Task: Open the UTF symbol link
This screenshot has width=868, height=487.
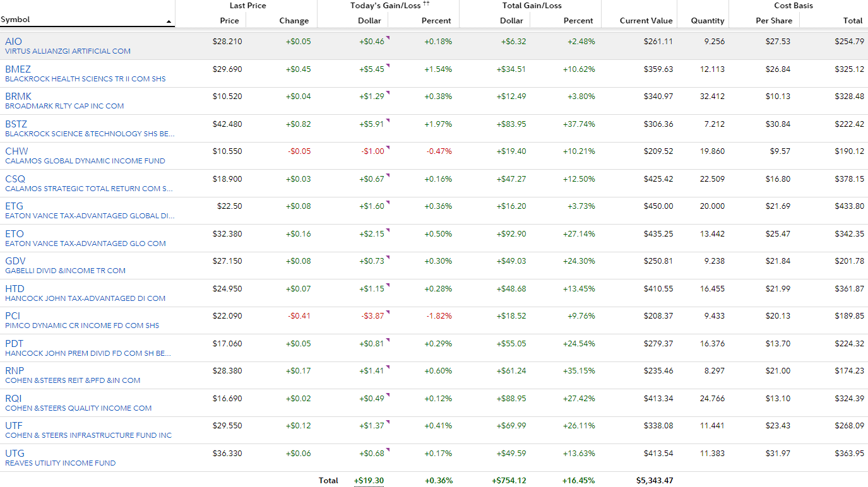Action: tap(14, 426)
